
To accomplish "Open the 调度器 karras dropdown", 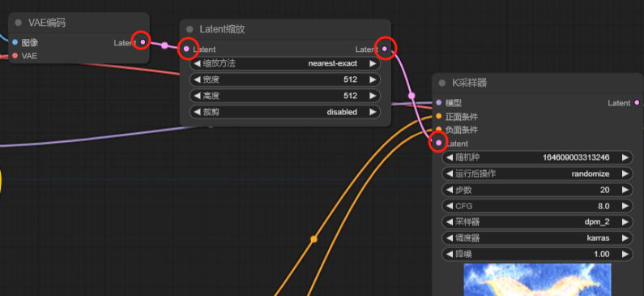I will point(537,238).
